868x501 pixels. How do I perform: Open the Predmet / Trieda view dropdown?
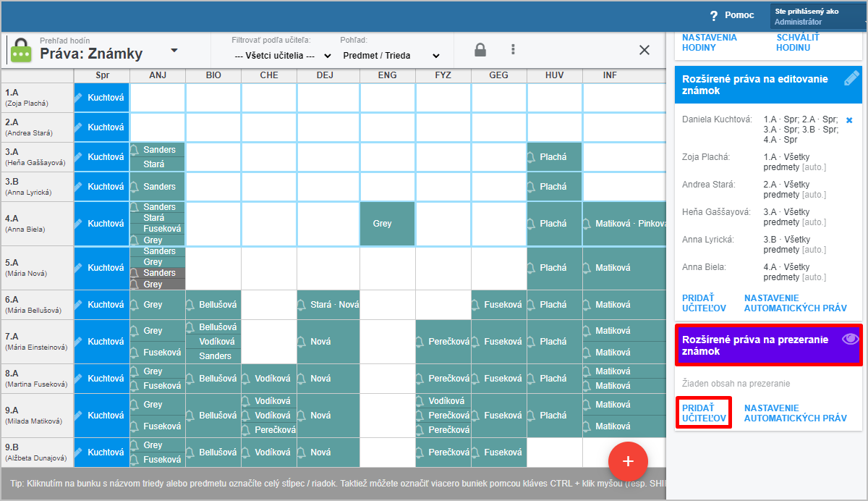(391, 56)
